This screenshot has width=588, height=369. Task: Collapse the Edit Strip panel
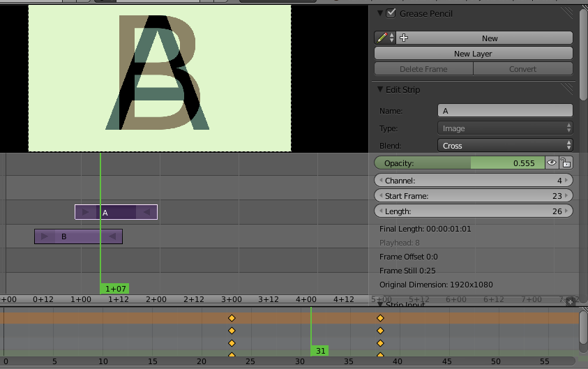380,89
